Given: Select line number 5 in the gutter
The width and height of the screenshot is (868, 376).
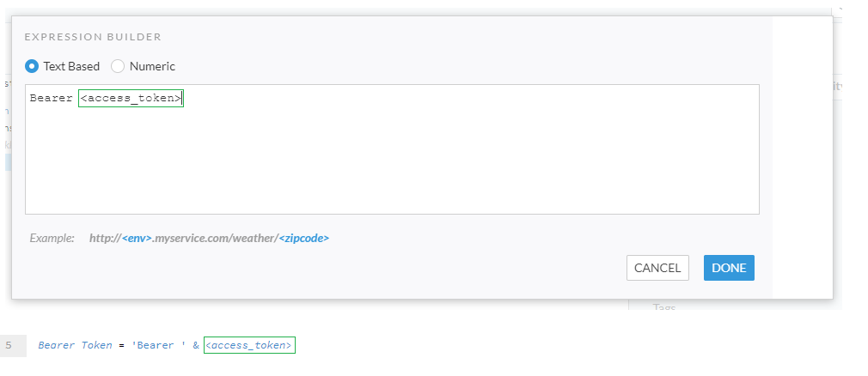Looking at the screenshot, I should pos(9,345).
